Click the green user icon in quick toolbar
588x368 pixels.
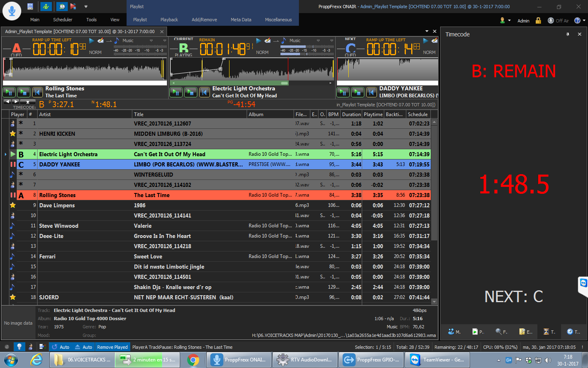tap(46, 7)
